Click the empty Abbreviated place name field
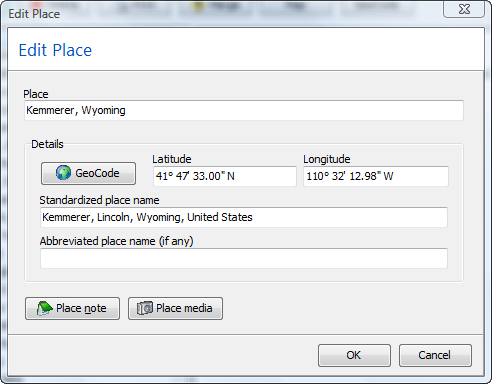 pos(244,258)
